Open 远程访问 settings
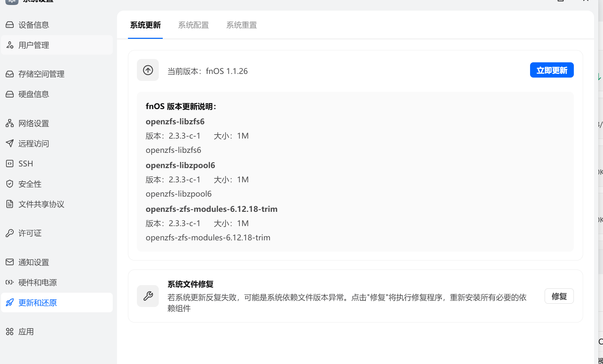Screen dimensions: 603x364 pyautogui.click(x=57, y=144)
